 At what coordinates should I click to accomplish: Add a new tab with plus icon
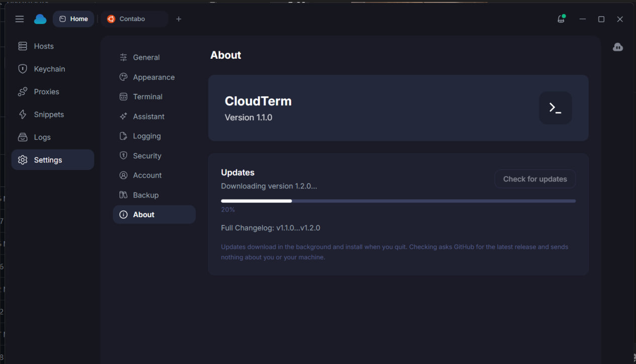[x=179, y=19]
